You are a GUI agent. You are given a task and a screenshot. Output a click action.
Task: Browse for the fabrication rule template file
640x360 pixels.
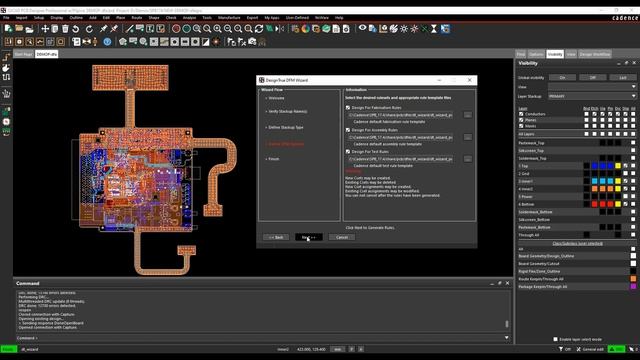tap(468, 115)
